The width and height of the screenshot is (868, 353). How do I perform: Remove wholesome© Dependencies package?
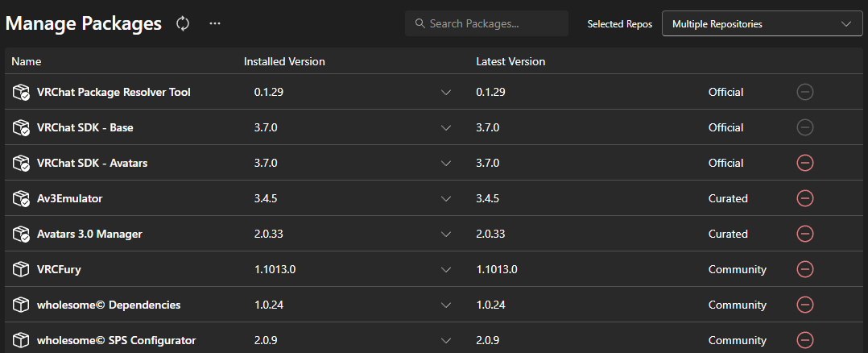coord(805,305)
